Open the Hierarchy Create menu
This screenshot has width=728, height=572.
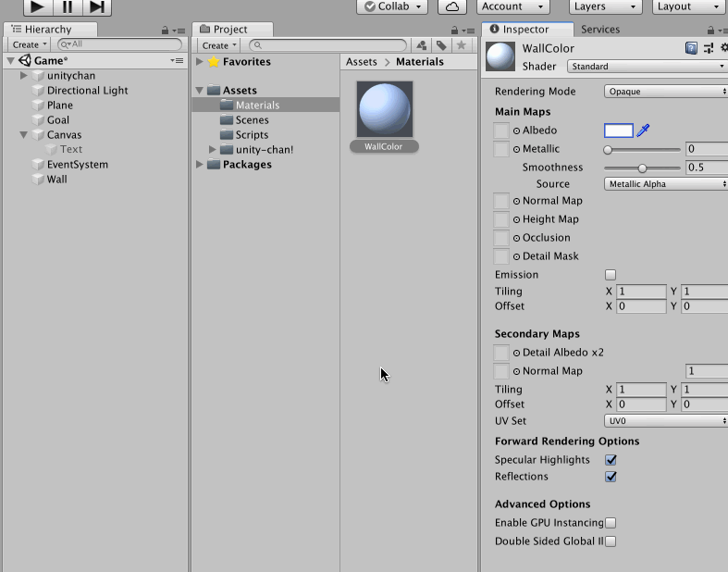pyautogui.click(x=30, y=44)
